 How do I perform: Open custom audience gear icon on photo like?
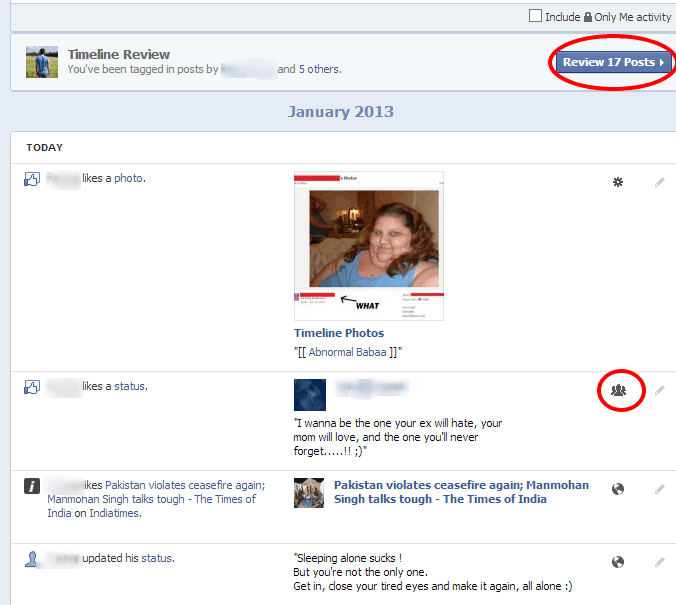(x=618, y=182)
